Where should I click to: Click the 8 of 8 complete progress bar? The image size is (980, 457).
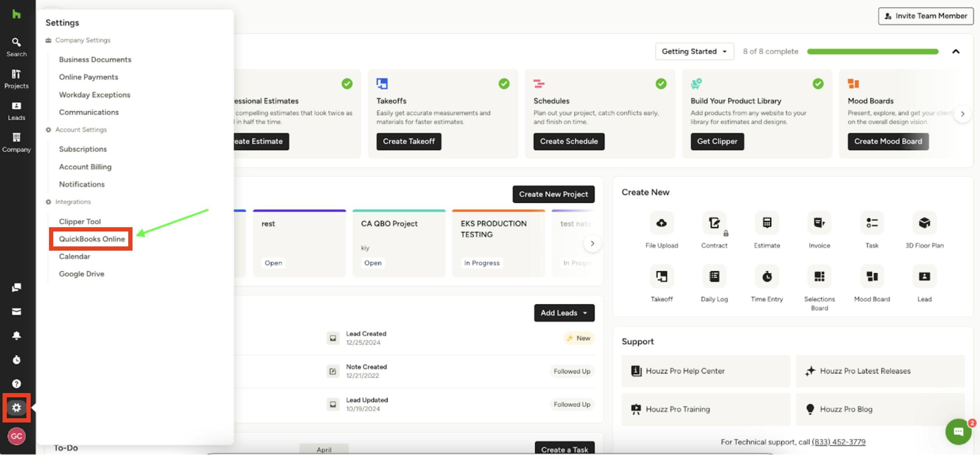(873, 51)
